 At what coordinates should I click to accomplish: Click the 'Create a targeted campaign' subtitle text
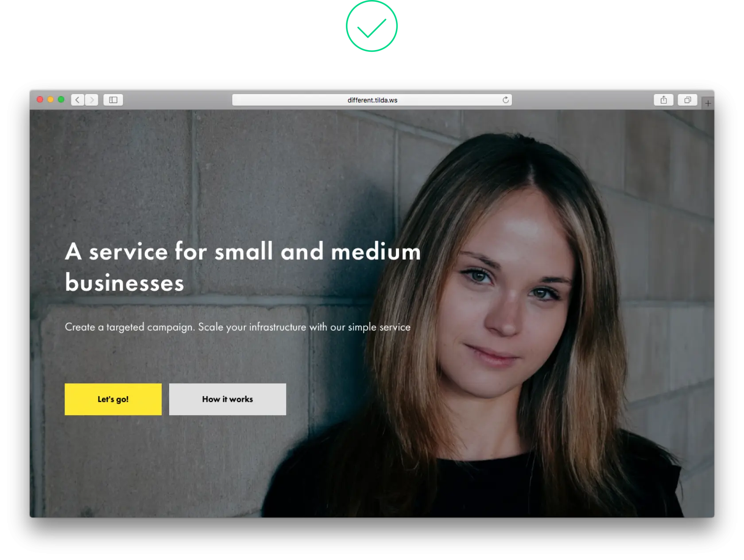pos(237,327)
